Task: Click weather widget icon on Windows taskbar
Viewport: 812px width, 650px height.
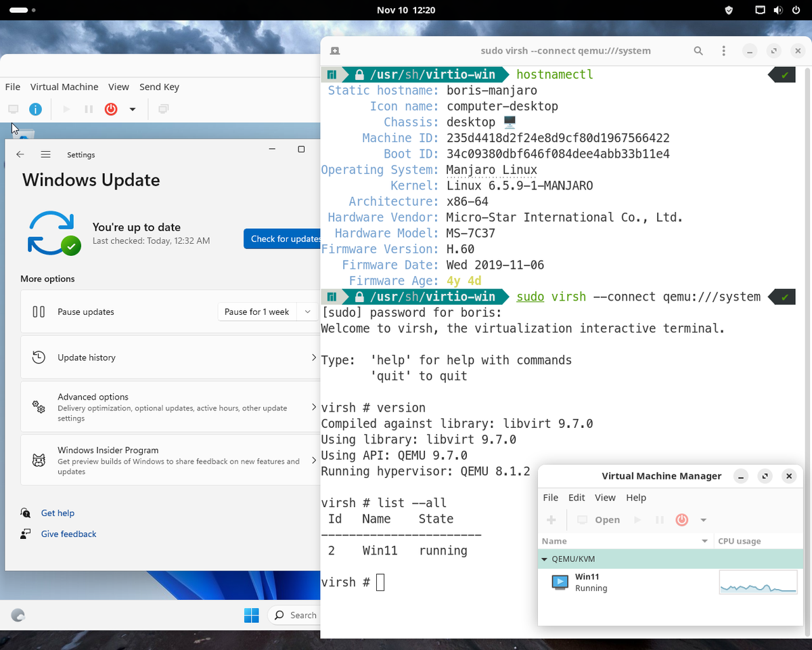Action: (18, 615)
